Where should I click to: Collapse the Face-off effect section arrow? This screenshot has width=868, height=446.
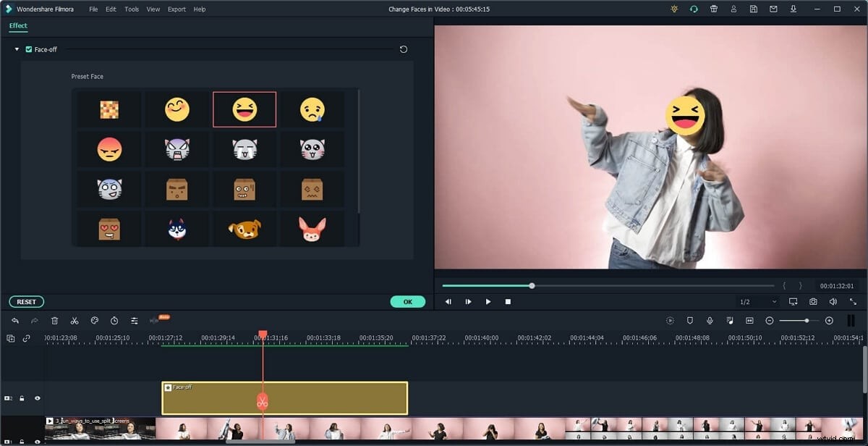tap(16, 49)
